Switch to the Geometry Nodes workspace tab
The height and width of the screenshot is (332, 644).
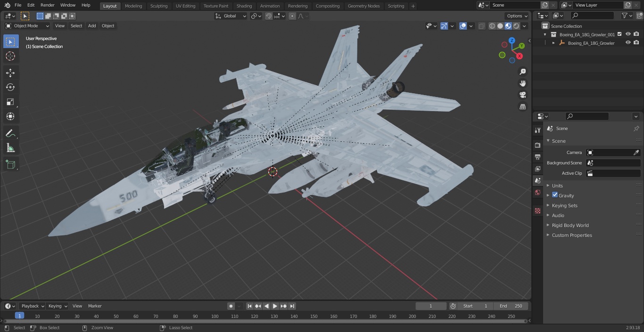point(363,6)
